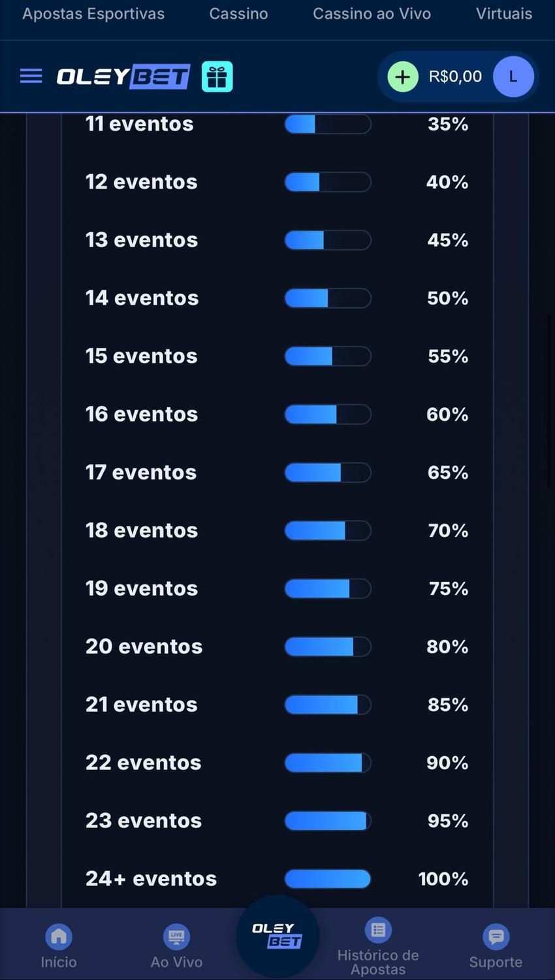
Task: Open Histórico de Apostas icon
Action: 378,930
